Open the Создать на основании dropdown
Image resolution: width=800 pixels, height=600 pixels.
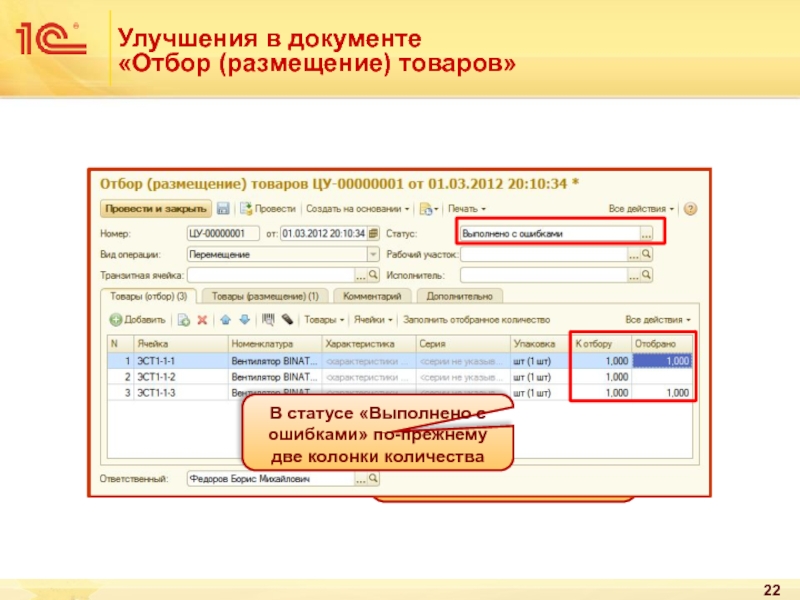[357, 209]
